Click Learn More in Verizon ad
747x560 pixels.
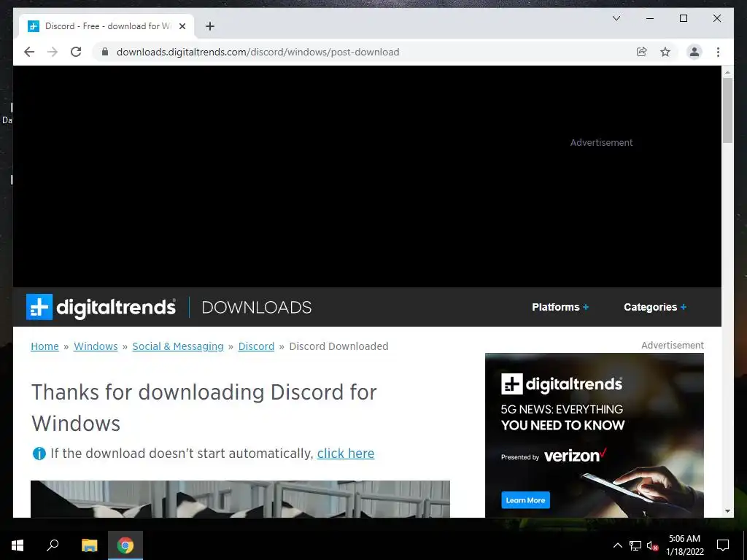click(525, 500)
